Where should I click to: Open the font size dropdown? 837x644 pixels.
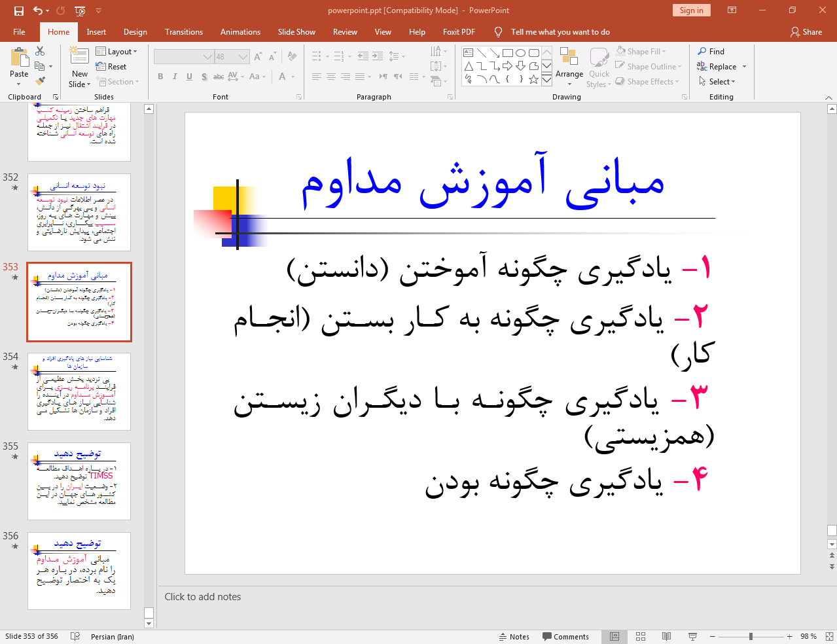click(243, 57)
